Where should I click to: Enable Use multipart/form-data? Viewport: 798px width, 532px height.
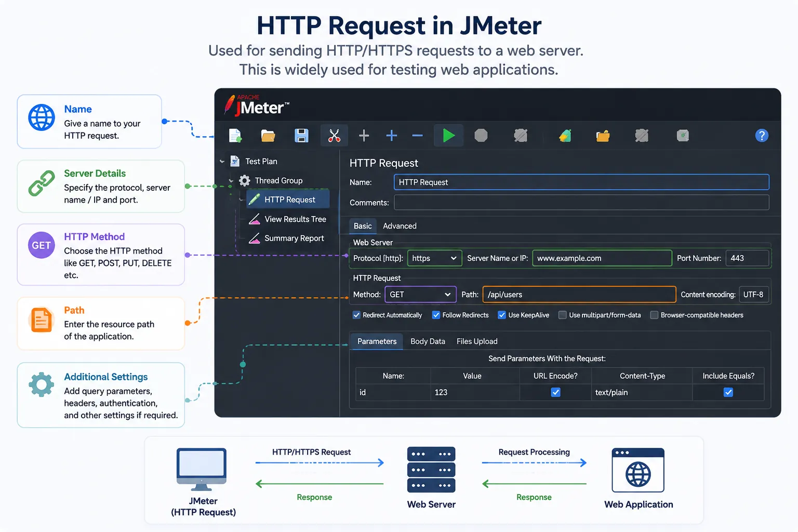(x=562, y=315)
